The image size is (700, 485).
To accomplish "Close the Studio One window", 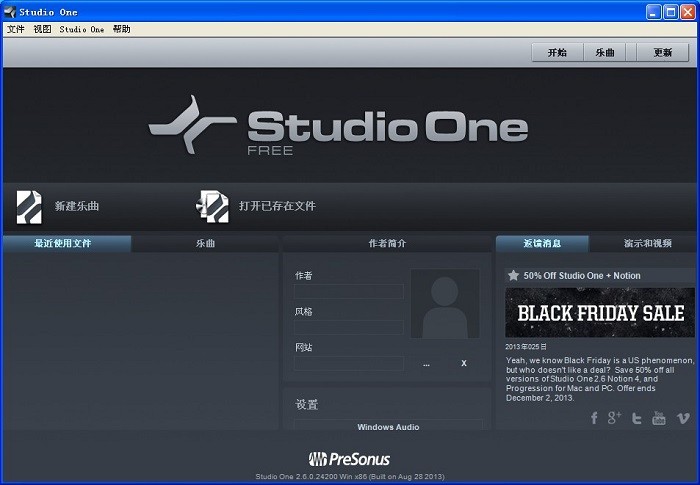I will tap(687, 12).
